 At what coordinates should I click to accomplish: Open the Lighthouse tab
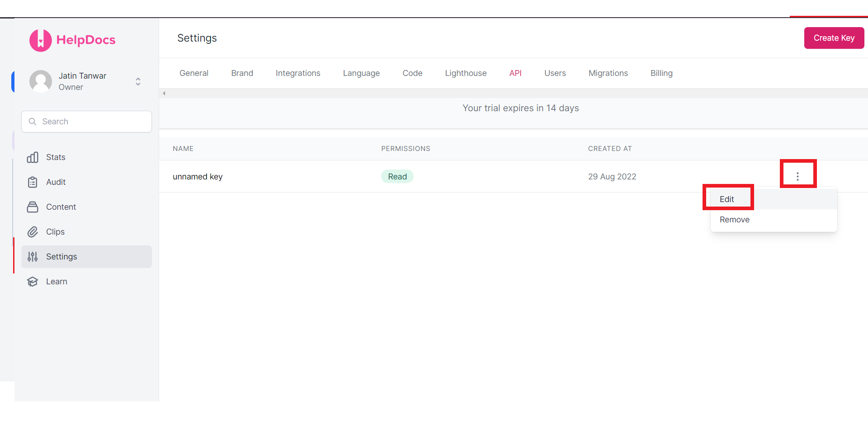[x=466, y=73]
